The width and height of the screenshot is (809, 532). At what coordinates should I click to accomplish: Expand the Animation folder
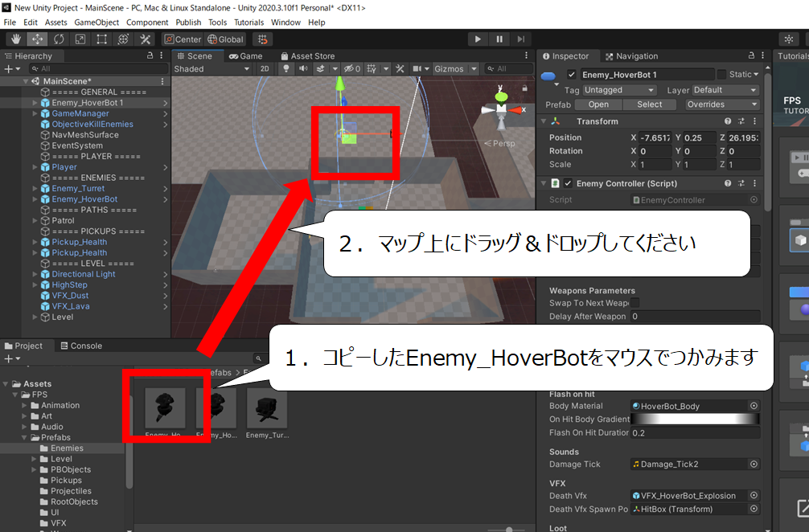24,405
